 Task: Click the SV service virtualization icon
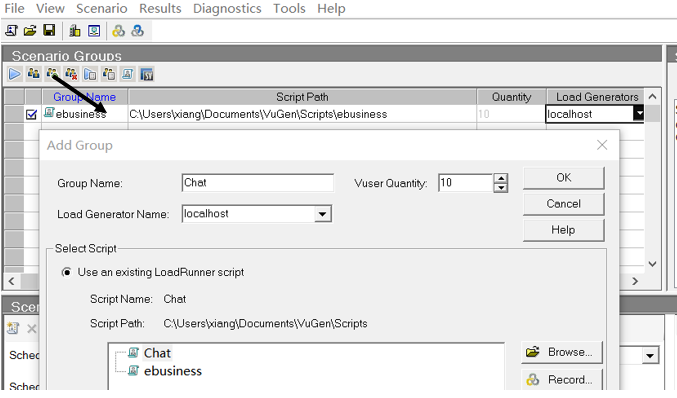tap(147, 75)
